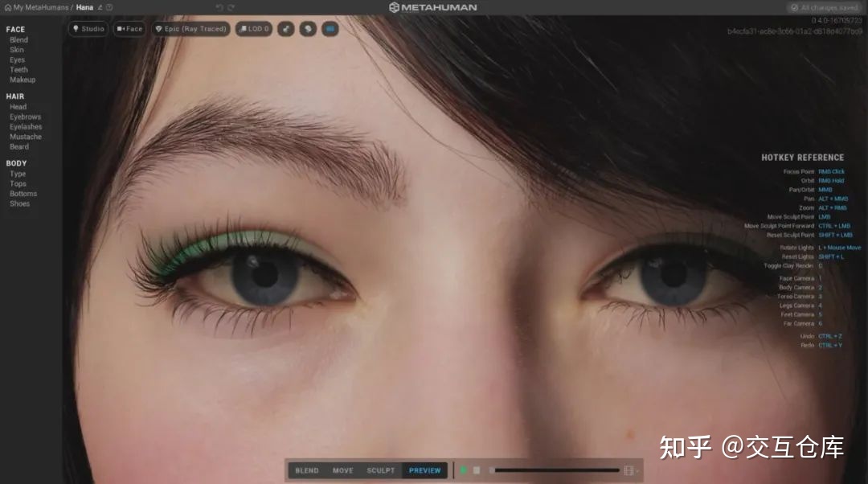Toggle the clay render material icon
868x484 pixels.
308,29
